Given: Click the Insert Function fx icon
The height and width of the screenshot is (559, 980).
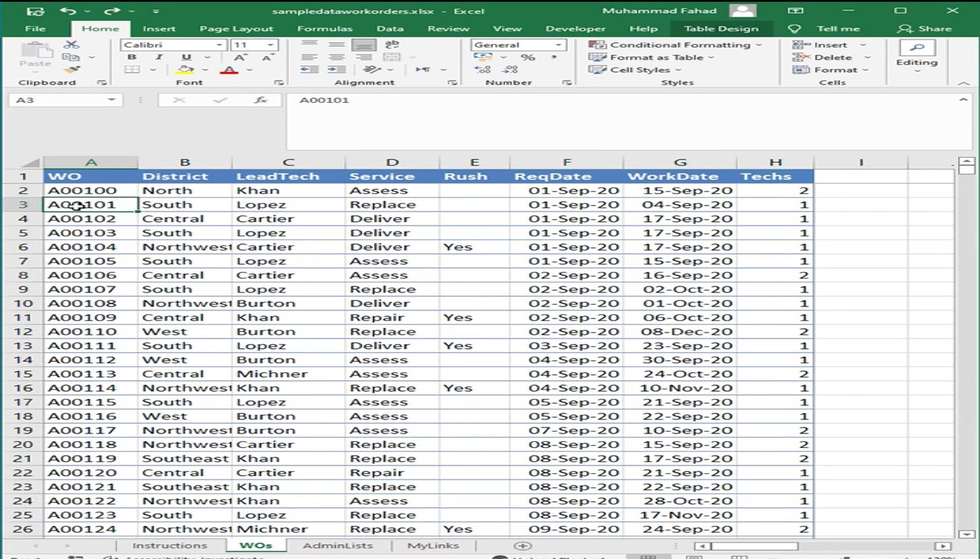Looking at the screenshot, I should (x=261, y=100).
